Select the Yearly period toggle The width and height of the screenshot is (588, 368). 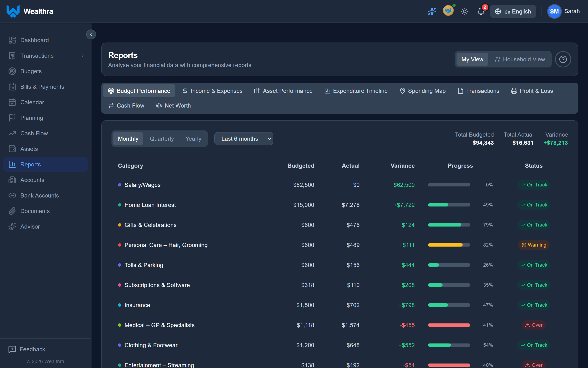193,139
